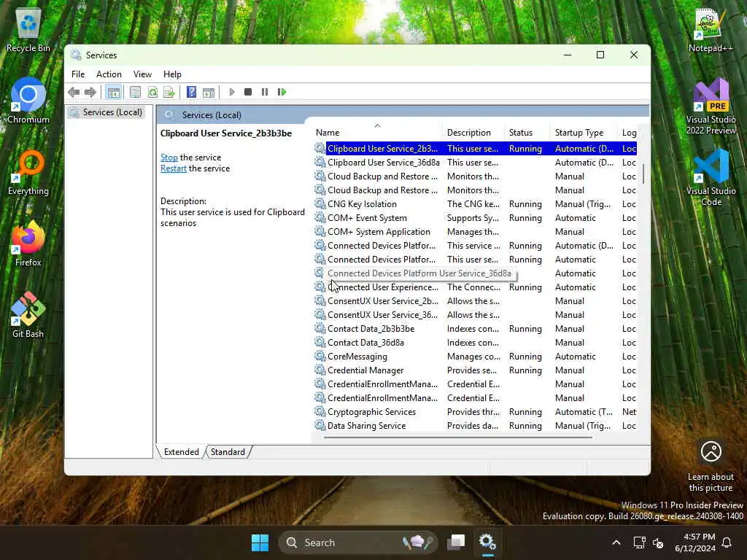
Task: Open Notepad++ desktop icon
Action: [x=711, y=30]
